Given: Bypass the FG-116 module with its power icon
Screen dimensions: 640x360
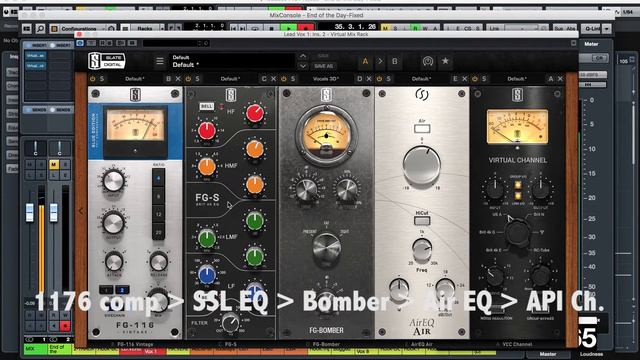Looking at the screenshot, I should 93,79.
